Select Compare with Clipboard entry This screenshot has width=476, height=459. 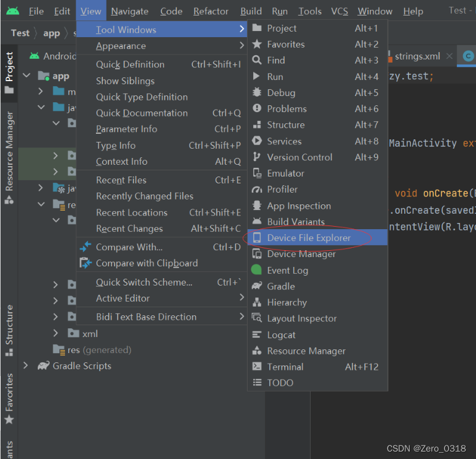point(162,263)
